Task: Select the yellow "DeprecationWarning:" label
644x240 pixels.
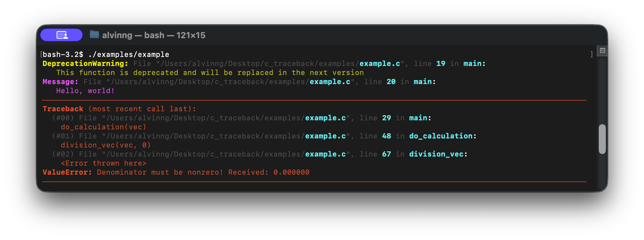Action: pos(85,63)
